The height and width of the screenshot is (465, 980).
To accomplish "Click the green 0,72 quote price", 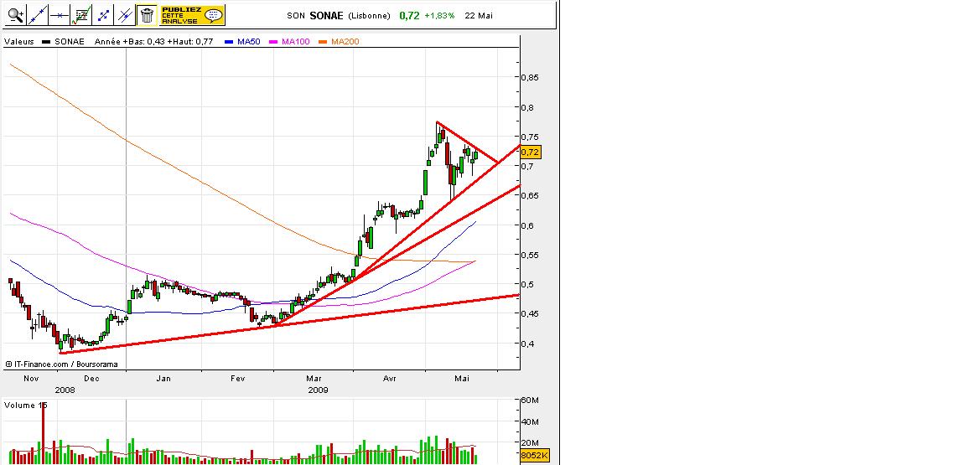I will pos(409,16).
